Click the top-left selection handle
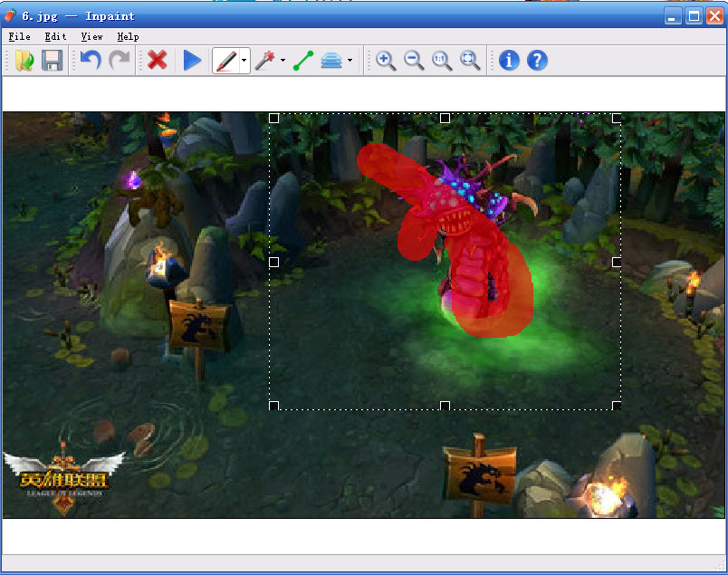The image size is (728, 575). 274,119
